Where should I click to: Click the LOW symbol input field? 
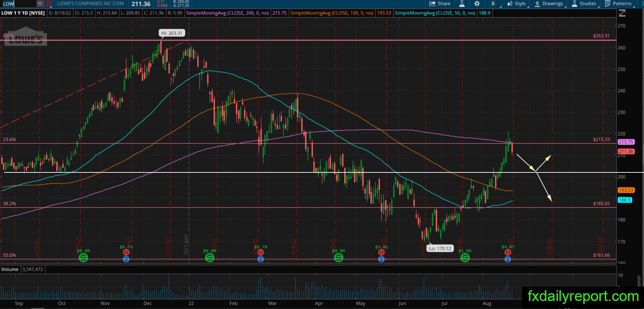[19, 4]
